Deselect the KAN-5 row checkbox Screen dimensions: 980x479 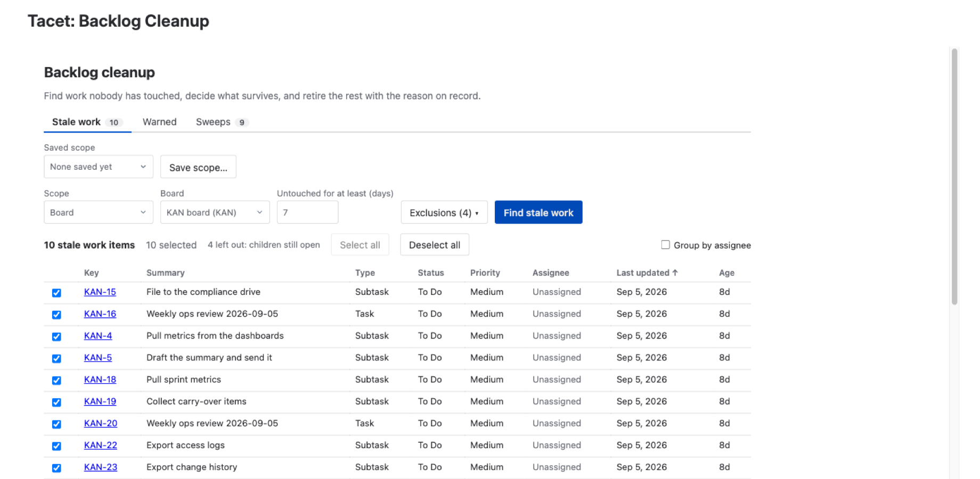(56, 358)
